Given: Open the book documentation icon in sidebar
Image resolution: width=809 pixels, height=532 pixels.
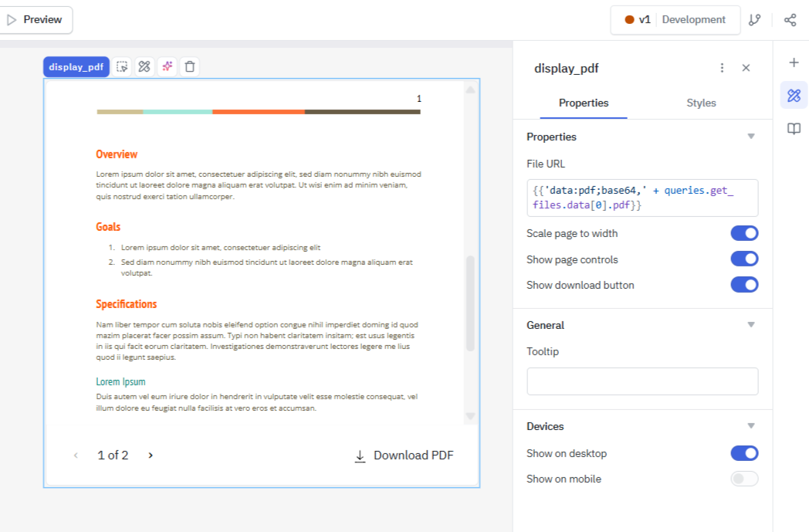Looking at the screenshot, I should (794, 129).
